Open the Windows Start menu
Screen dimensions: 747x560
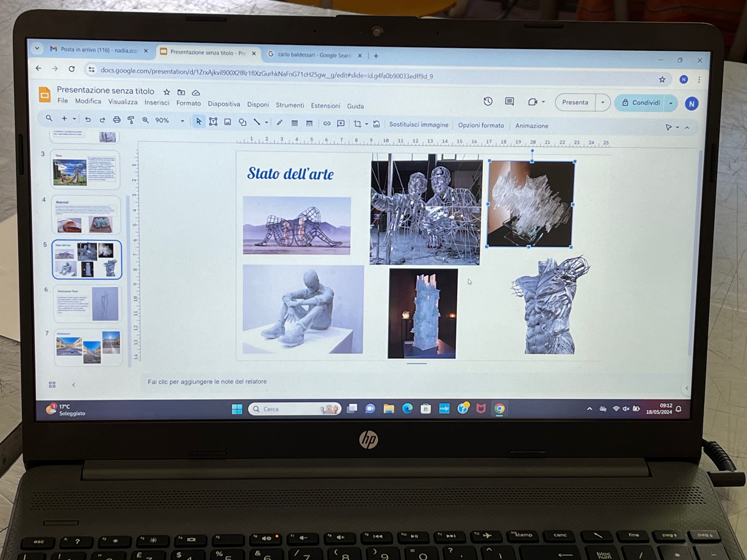(x=237, y=409)
